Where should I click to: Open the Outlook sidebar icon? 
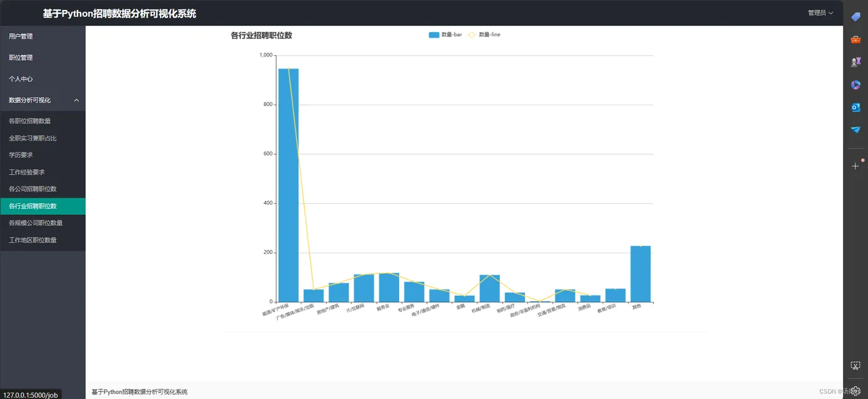856,107
